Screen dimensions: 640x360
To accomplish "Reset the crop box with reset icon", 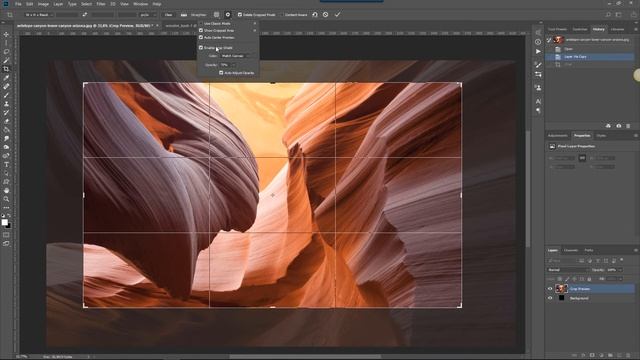I will 315,15.
